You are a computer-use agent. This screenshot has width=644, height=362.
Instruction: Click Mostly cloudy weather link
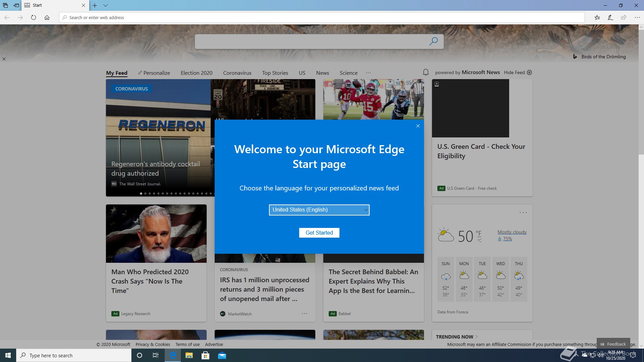[x=512, y=232]
